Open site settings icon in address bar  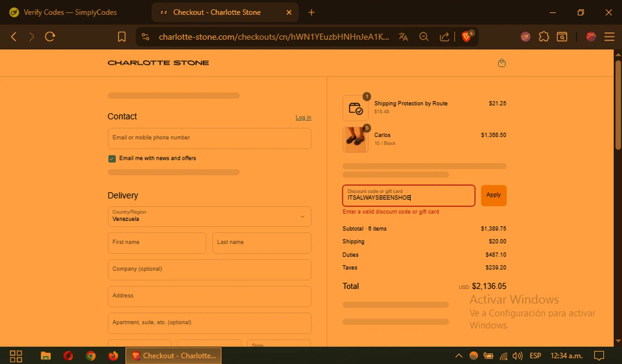click(x=146, y=37)
